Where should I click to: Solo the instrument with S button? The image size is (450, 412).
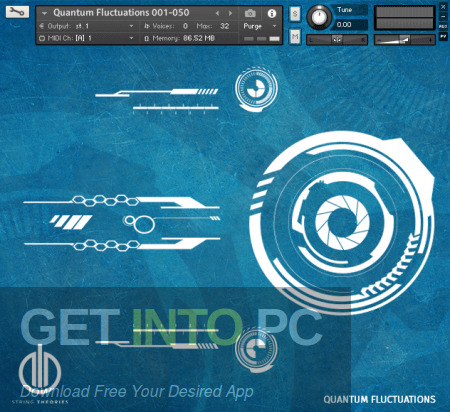[x=295, y=14]
